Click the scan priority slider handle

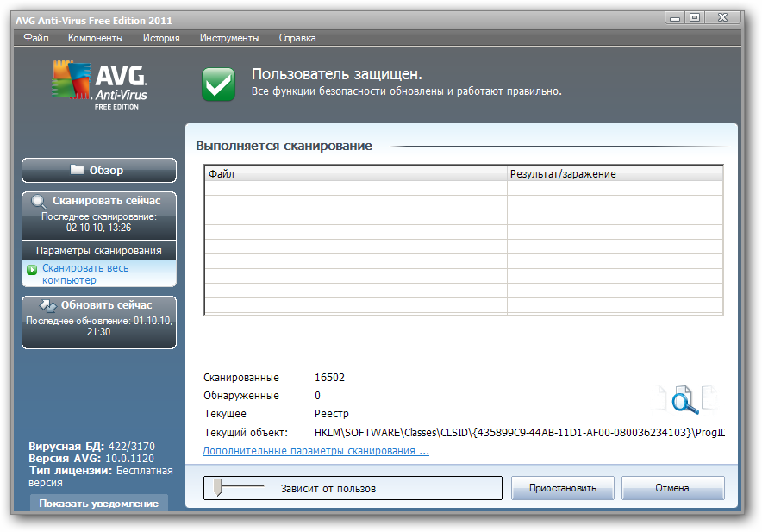[x=219, y=487]
